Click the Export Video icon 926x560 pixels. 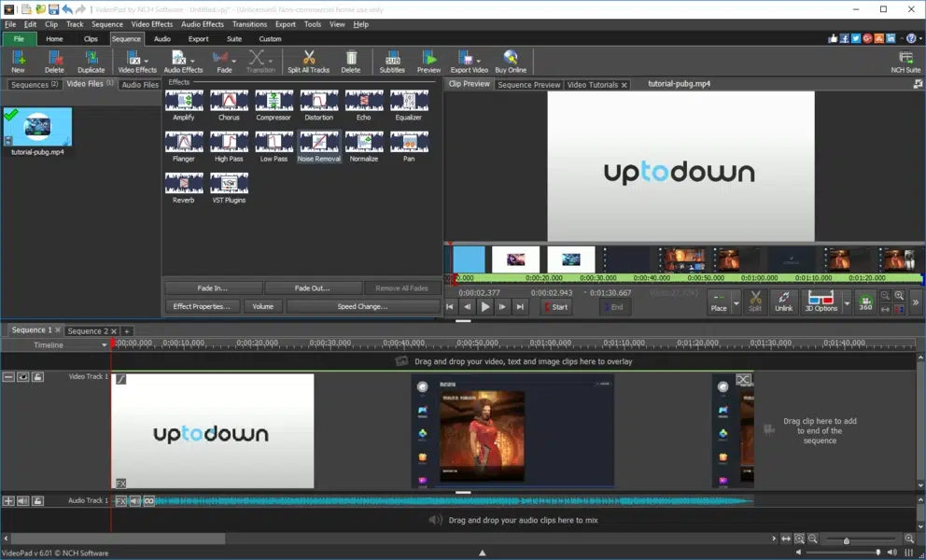click(470, 60)
